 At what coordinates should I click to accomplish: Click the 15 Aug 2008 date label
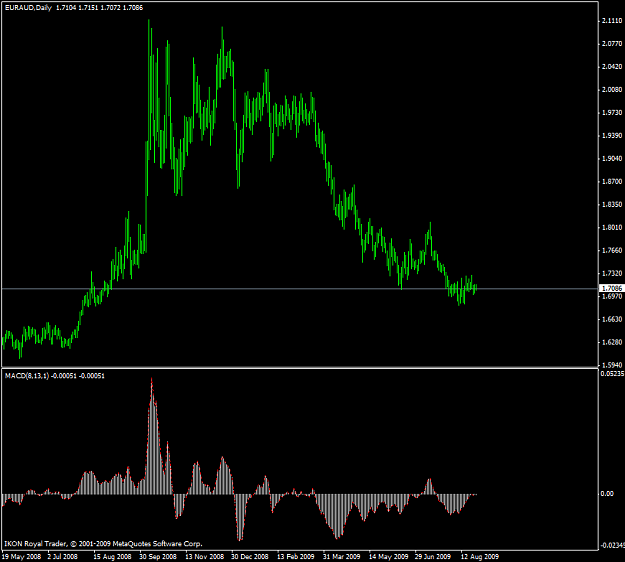pos(112,556)
